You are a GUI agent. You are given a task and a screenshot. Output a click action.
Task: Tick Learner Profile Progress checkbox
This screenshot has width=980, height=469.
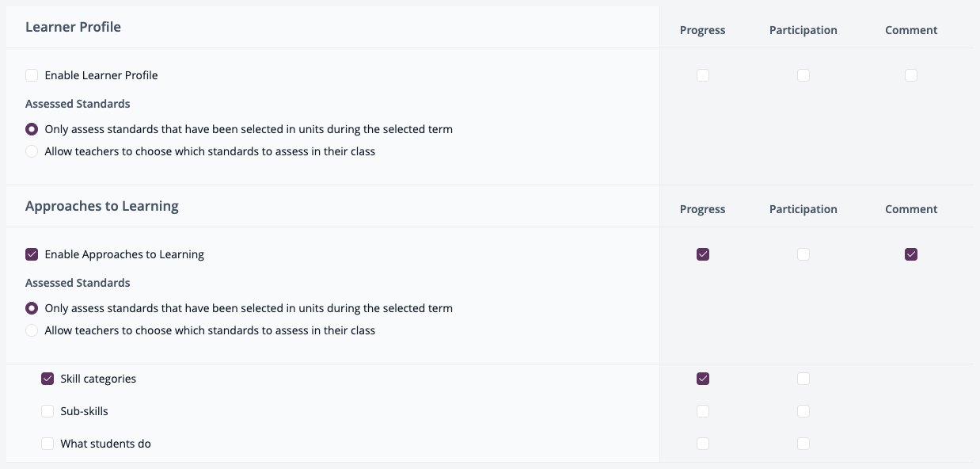click(x=703, y=75)
